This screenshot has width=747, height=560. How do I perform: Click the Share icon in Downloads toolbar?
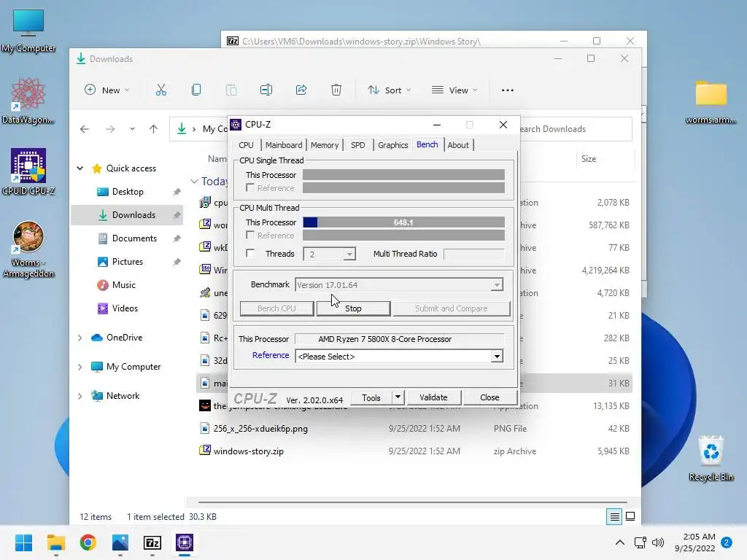click(301, 90)
